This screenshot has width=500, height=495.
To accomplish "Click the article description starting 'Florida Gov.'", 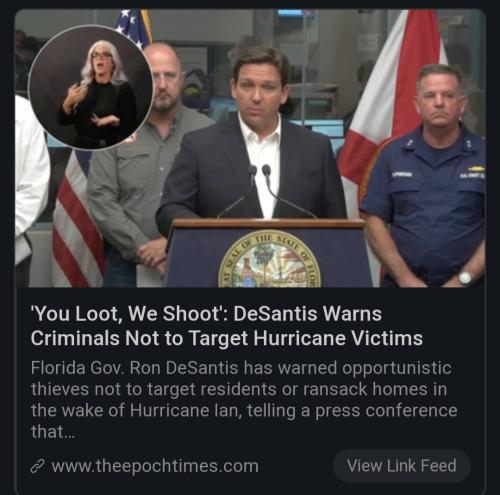I will (244, 399).
